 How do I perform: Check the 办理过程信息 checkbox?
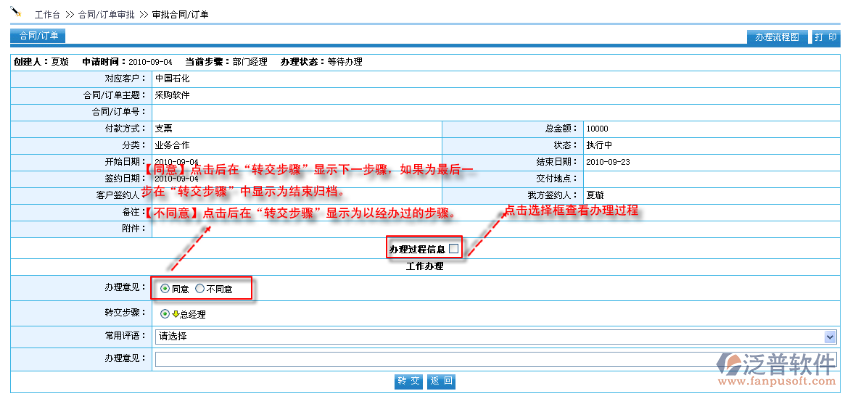click(x=454, y=249)
